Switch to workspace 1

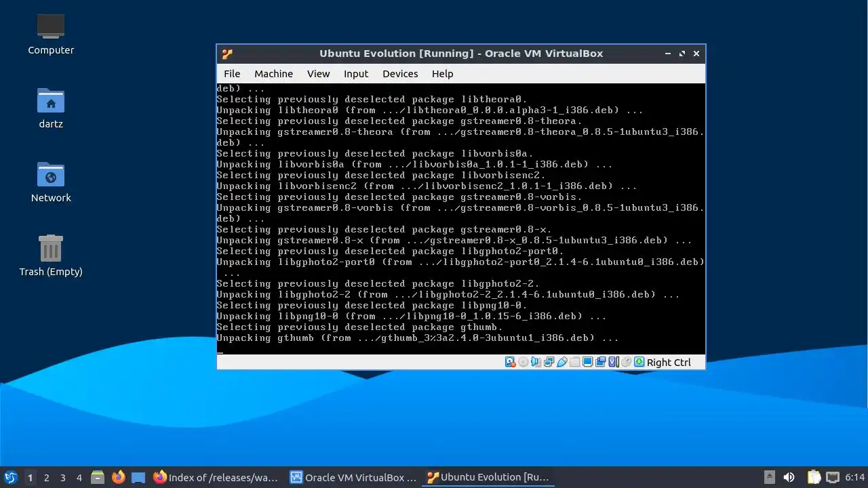30,477
